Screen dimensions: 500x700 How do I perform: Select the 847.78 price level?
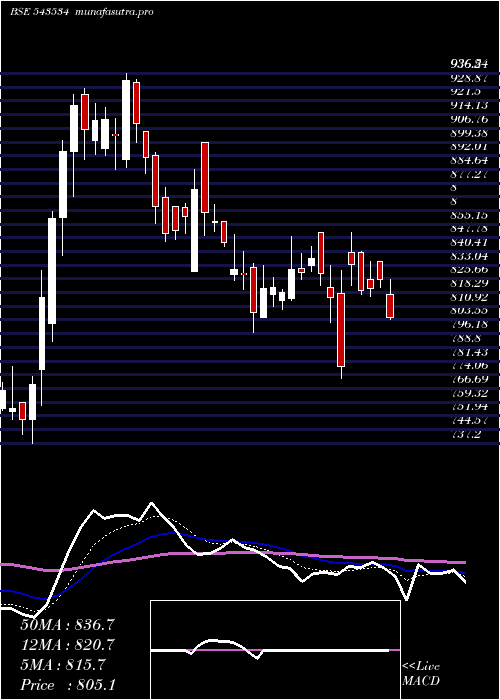tap(468, 229)
